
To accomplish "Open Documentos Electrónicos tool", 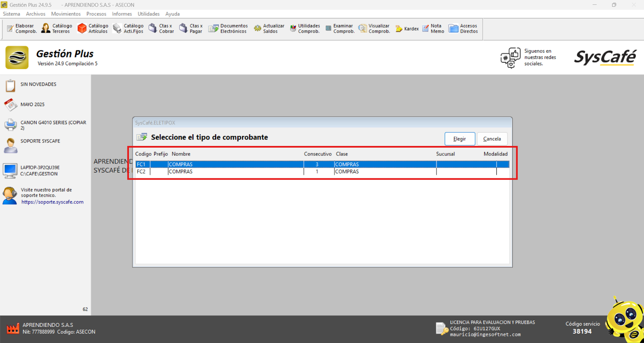I will [x=213, y=29].
